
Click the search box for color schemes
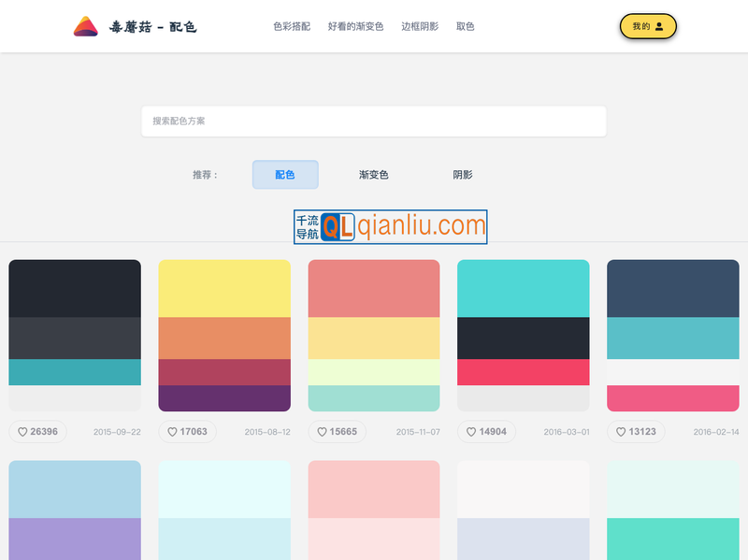click(x=374, y=121)
